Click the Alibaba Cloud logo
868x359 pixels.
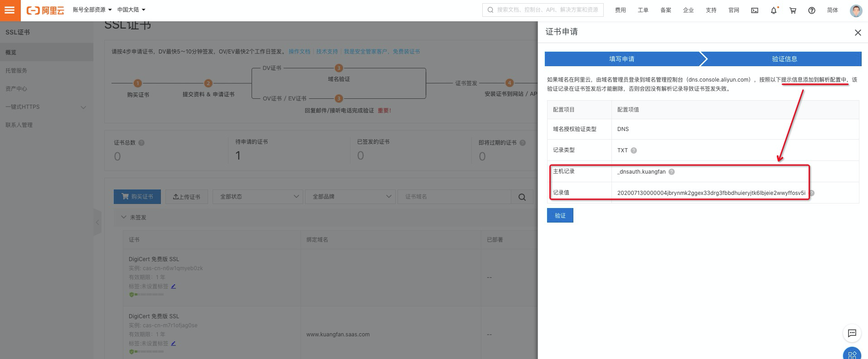[x=45, y=10]
